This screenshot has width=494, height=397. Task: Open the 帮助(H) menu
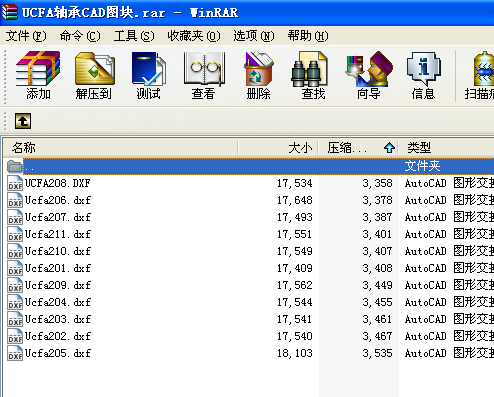click(x=308, y=36)
